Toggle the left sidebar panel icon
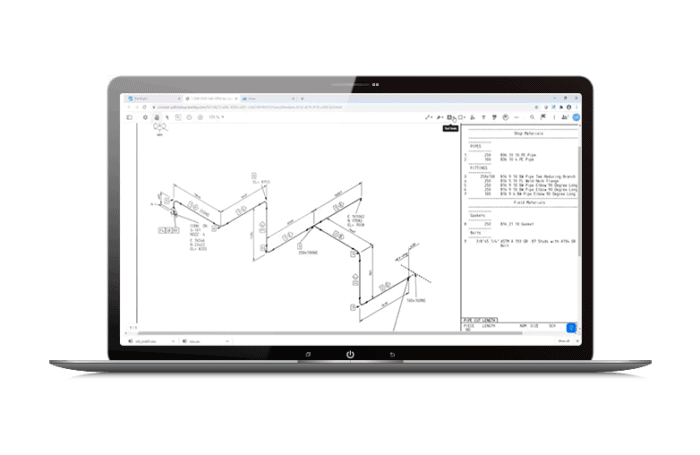Image resolution: width=700 pixels, height=455 pixels. (x=131, y=117)
